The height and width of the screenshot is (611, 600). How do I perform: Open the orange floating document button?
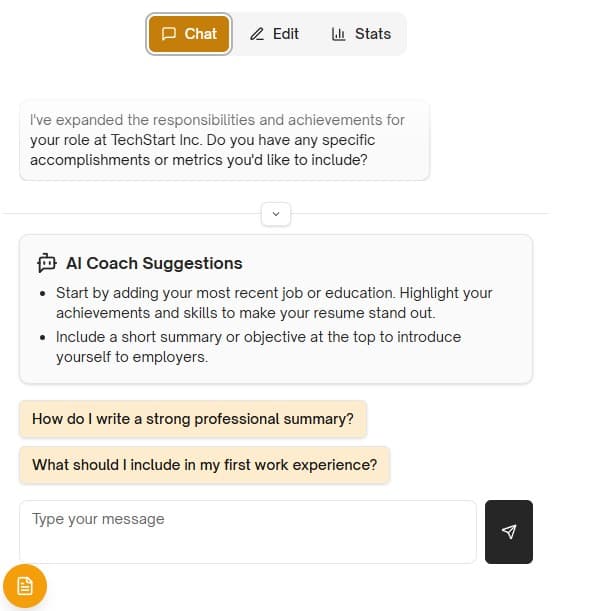point(25,586)
